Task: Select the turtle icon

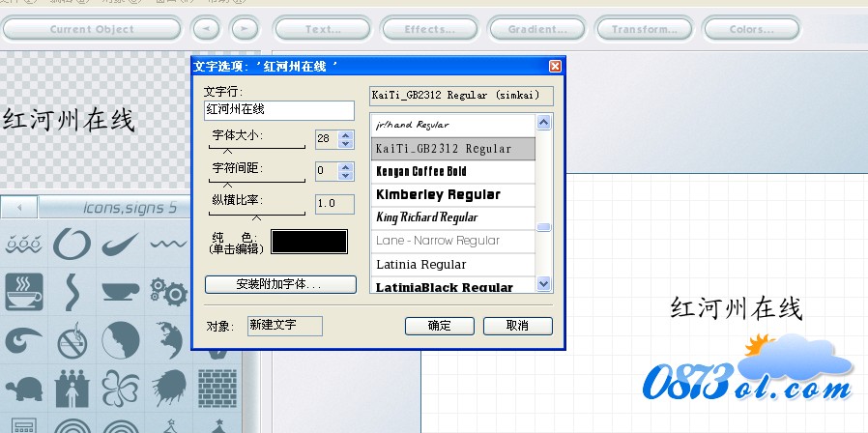Action: point(24,389)
